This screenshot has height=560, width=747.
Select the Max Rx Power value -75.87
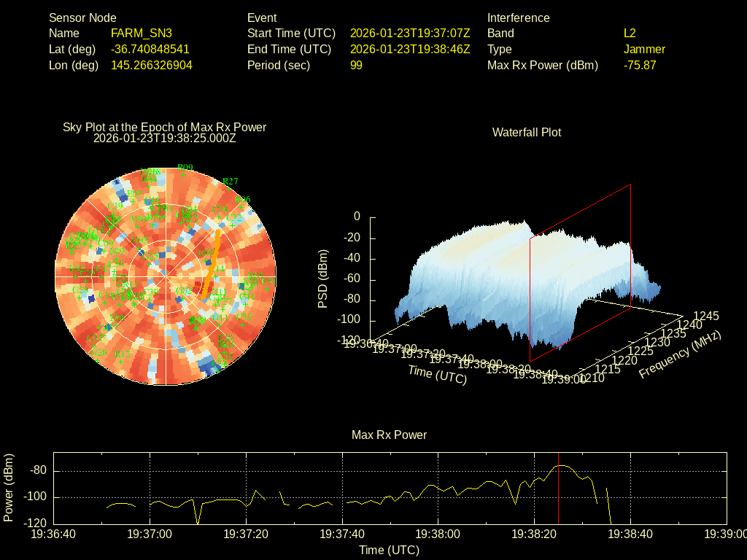[640, 66]
